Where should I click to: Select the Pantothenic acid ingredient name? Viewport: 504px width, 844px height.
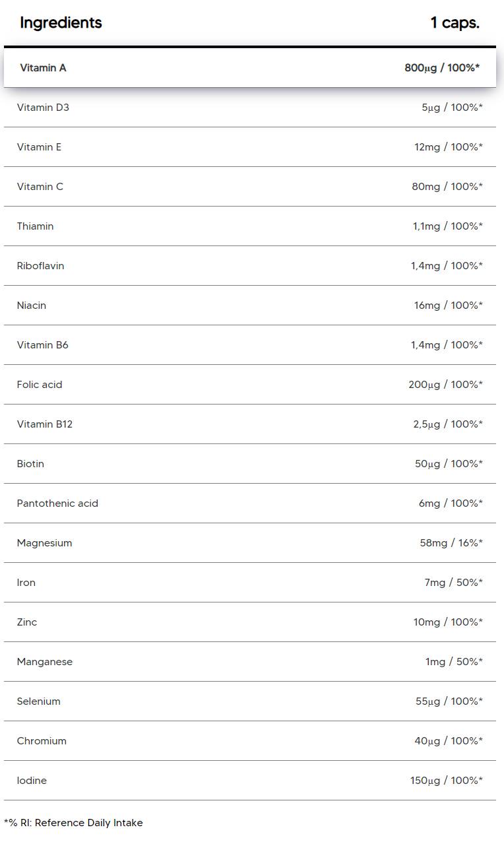tap(57, 503)
